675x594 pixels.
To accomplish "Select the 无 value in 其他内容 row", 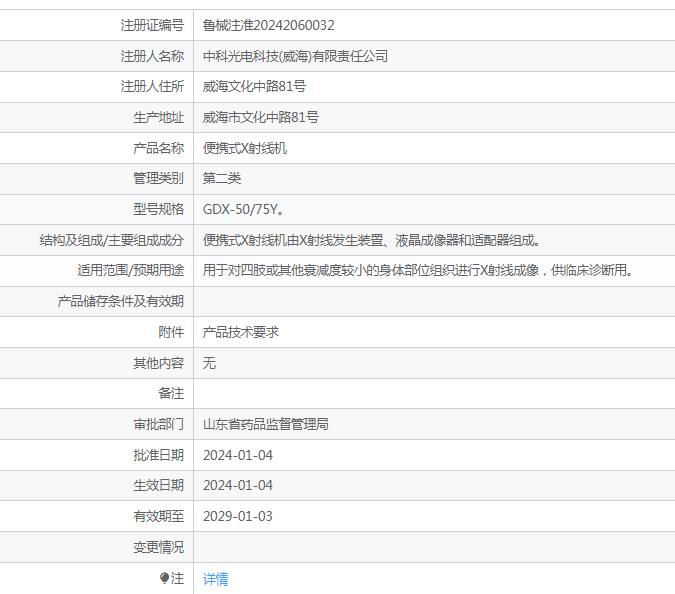I will (209, 363).
